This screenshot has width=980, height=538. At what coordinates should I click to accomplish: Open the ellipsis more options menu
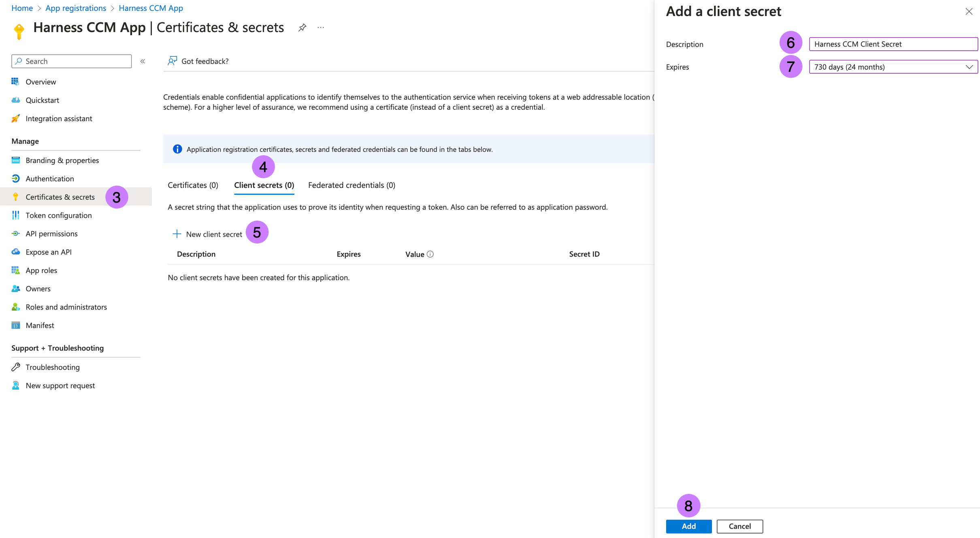pos(321,28)
